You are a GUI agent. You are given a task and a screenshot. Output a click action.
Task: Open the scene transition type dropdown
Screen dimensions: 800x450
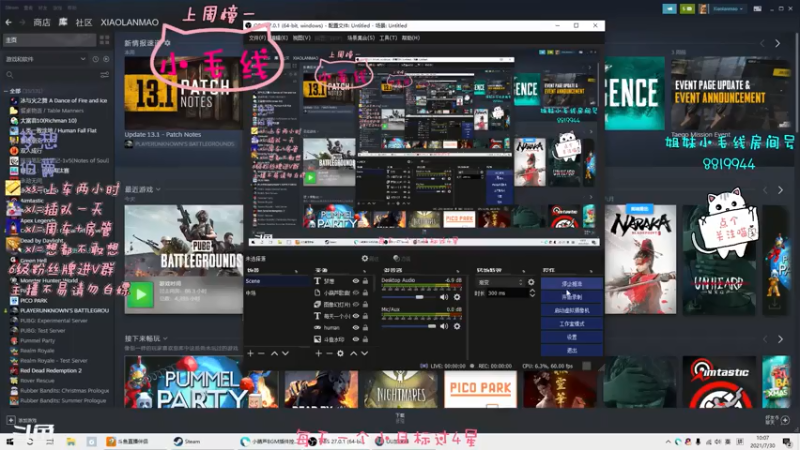pyautogui.click(x=501, y=282)
